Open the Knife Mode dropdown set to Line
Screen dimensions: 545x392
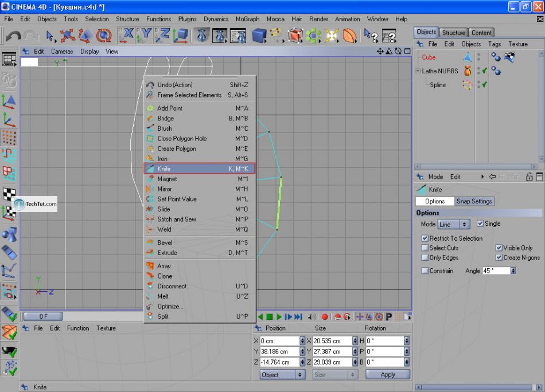click(454, 224)
